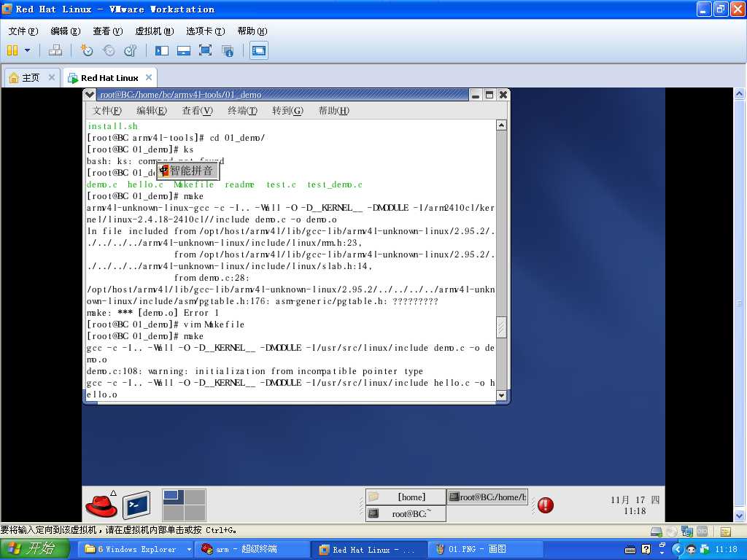
Task: Open the Red Hat main menu icon
Action: click(x=101, y=505)
